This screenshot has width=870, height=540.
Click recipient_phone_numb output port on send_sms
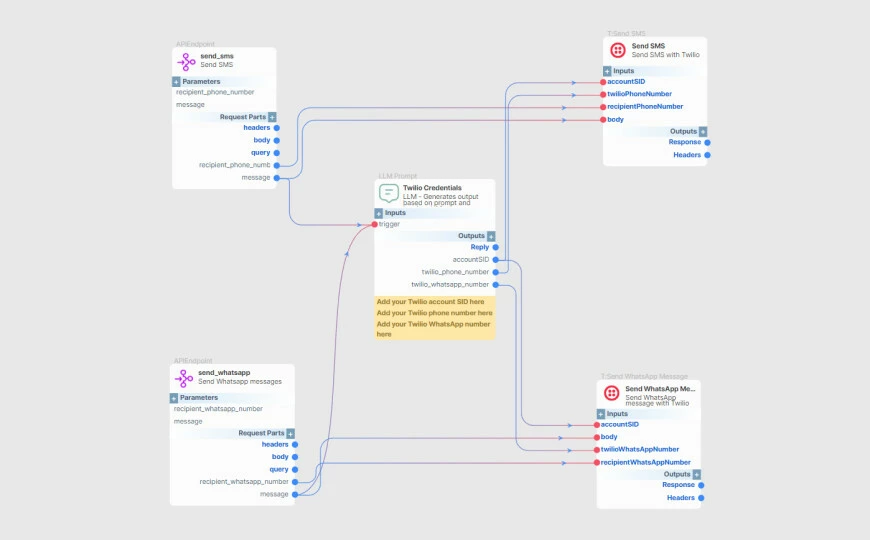276,165
